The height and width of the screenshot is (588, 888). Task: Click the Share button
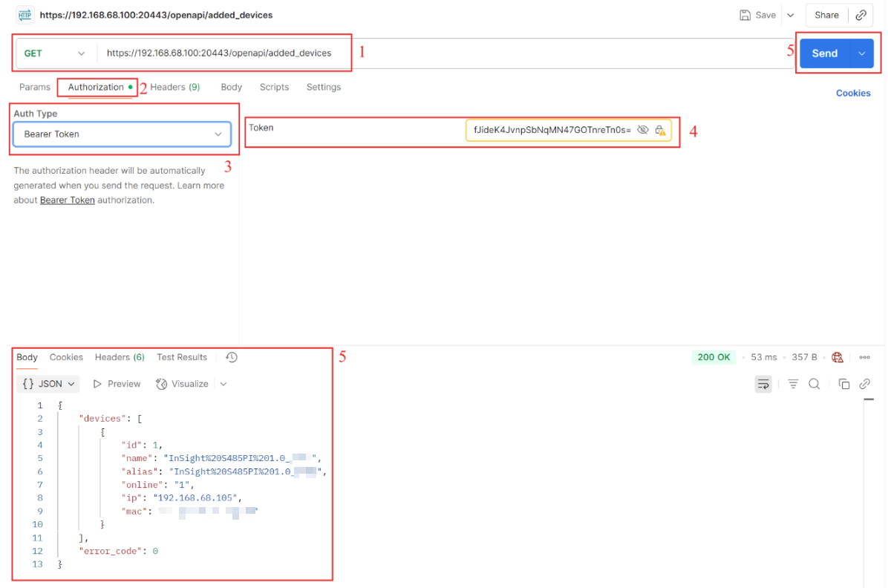tap(826, 16)
